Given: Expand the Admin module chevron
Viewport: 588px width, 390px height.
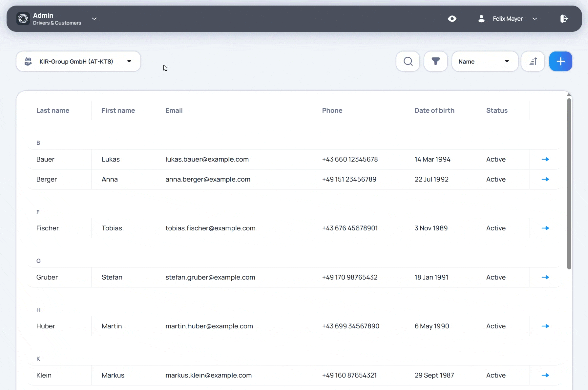Looking at the screenshot, I should click(94, 19).
